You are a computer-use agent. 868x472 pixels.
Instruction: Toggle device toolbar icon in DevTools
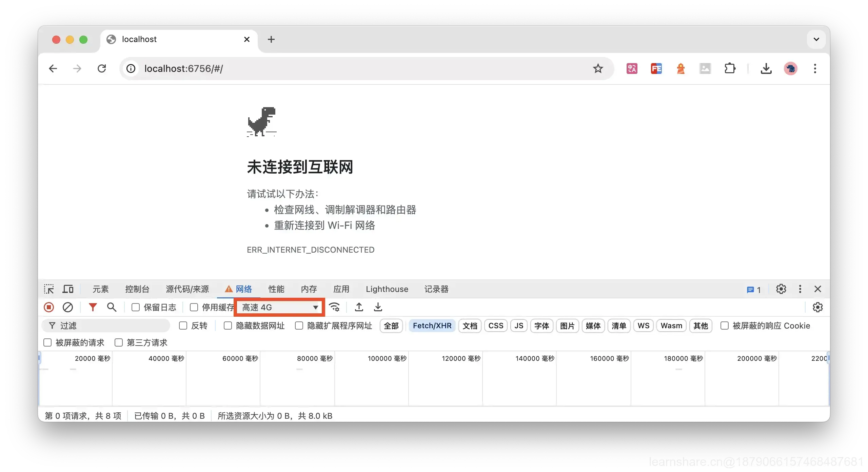[68, 289]
